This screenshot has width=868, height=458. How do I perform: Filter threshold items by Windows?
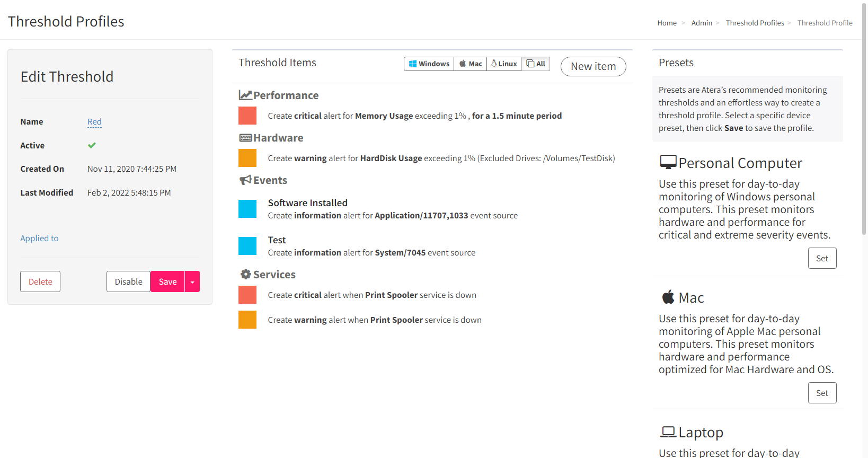[429, 64]
